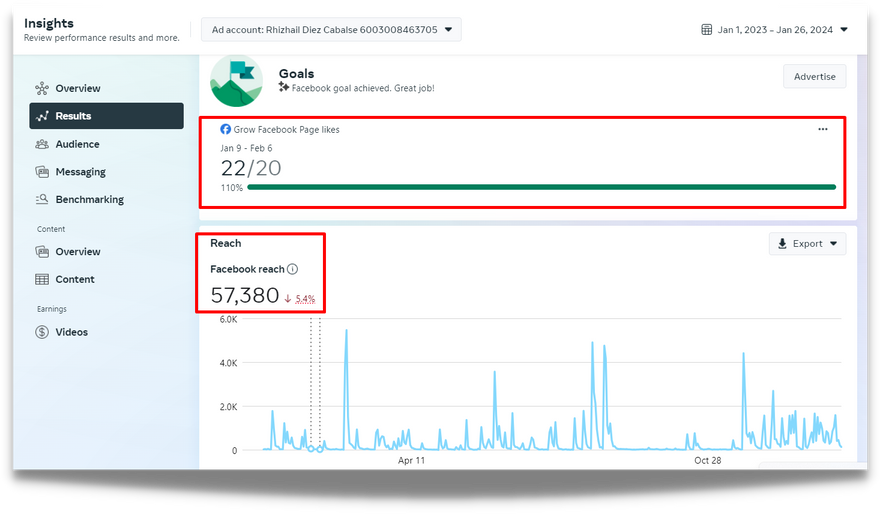Click the sparkle icon beside goal achieved
This screenshot has height=514, width=880.
tap(283, 87)
